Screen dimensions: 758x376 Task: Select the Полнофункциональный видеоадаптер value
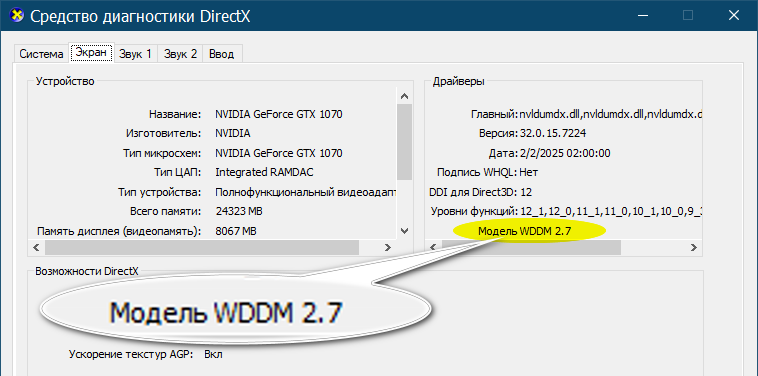306,192
